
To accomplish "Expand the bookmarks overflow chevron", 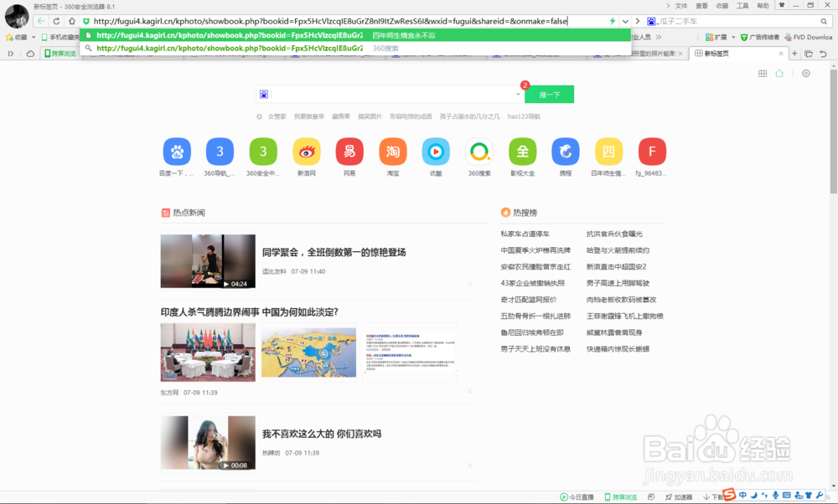I will [x=659, y=38].
